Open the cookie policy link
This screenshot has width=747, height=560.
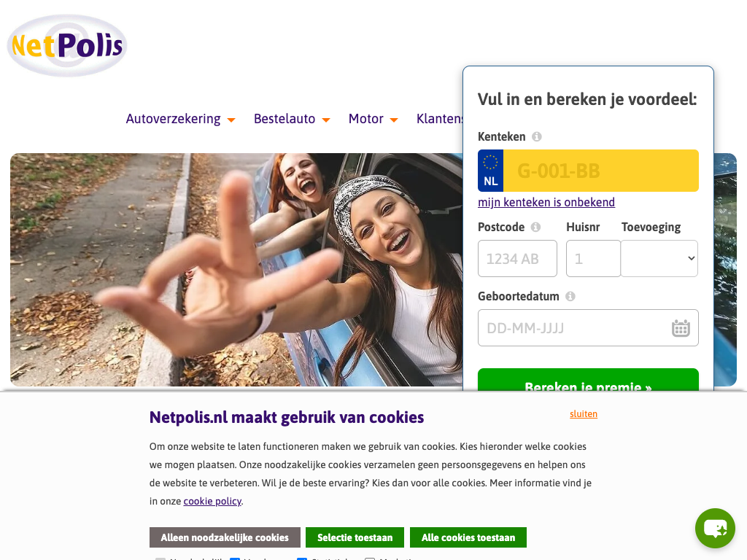point(212,501)
